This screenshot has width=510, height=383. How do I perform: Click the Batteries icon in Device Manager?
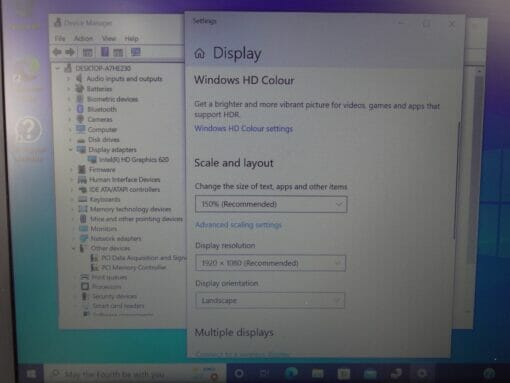(x=79, y=89)
